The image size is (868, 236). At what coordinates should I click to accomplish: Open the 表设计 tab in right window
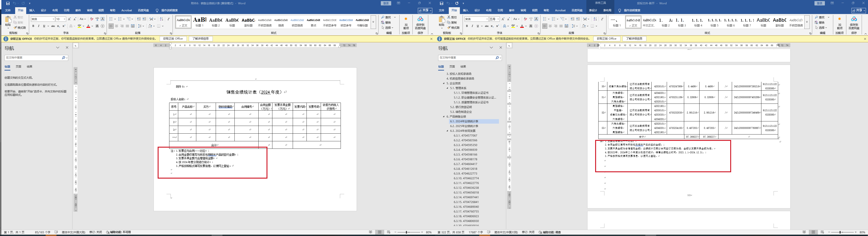[593, 10]
